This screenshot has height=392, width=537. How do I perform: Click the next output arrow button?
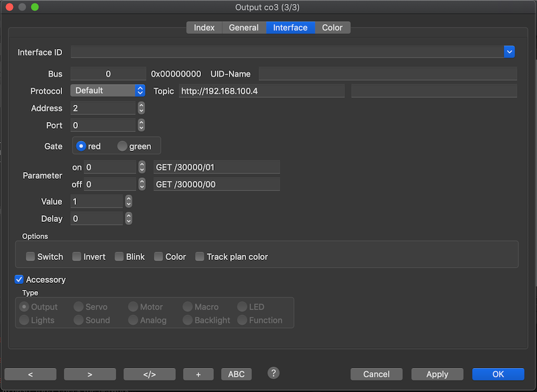90,374
